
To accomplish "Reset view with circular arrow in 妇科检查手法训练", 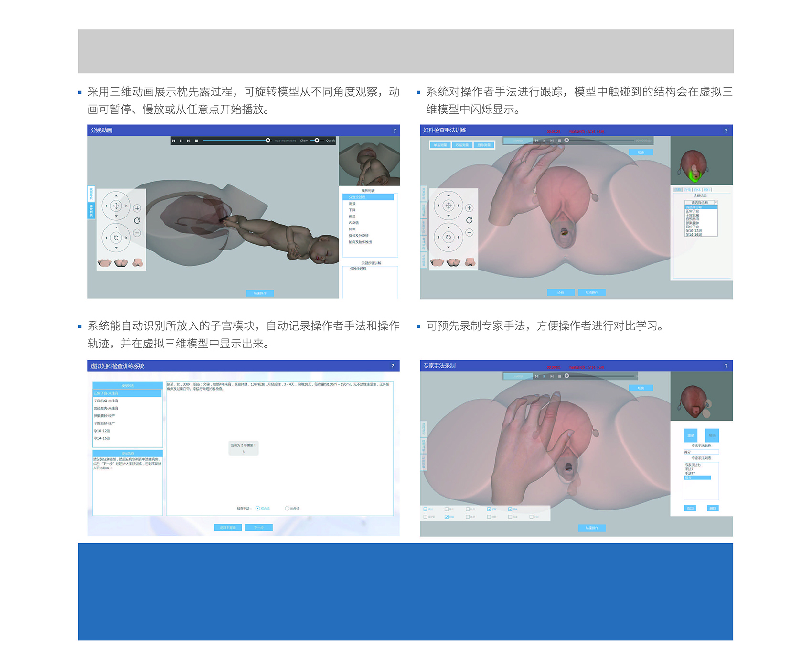I will click(x=470, y=220).
